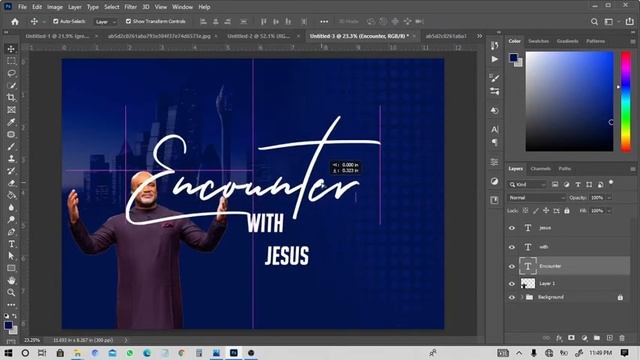
Task: Create new group folder icon in Layers
Action: pyautogui.click(x=597, y=338)
